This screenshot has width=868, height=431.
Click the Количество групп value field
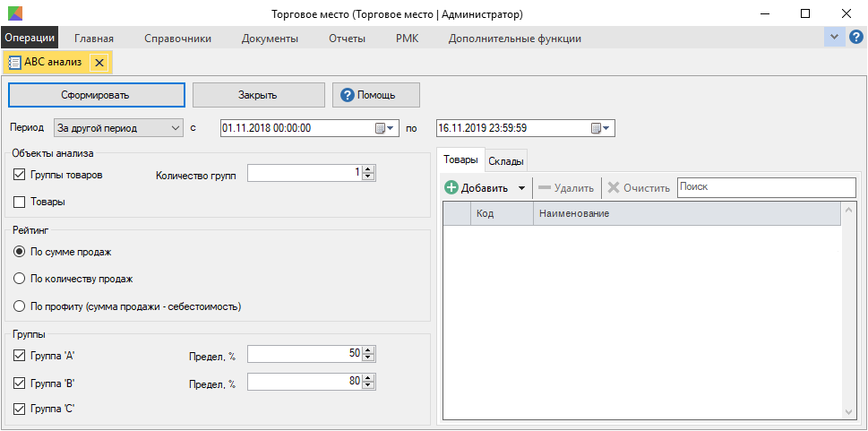coord(305,174)
